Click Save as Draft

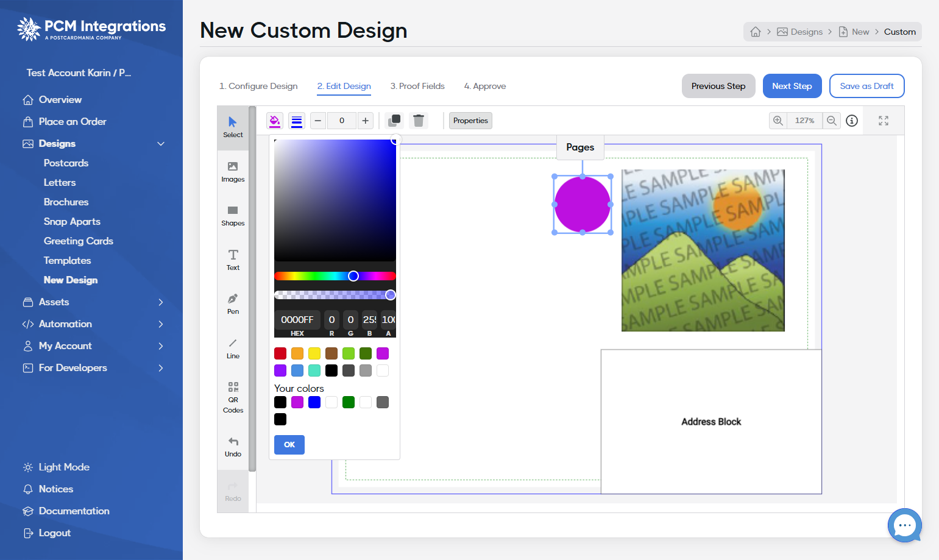coord(866,86)
